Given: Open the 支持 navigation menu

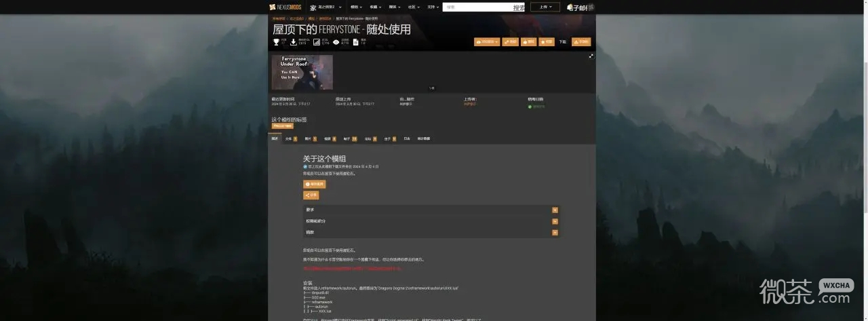Looking at the screenshot, I should coord(433,7).
